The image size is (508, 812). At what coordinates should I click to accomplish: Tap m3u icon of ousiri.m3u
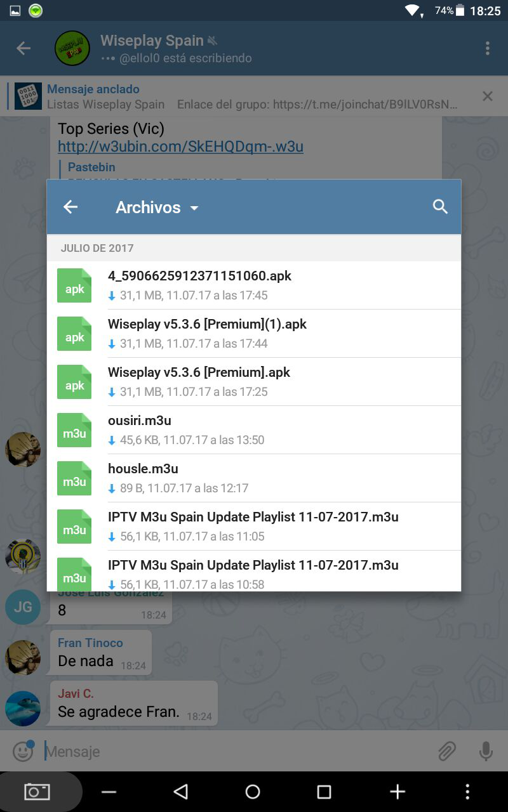click(x=74, y=430)
